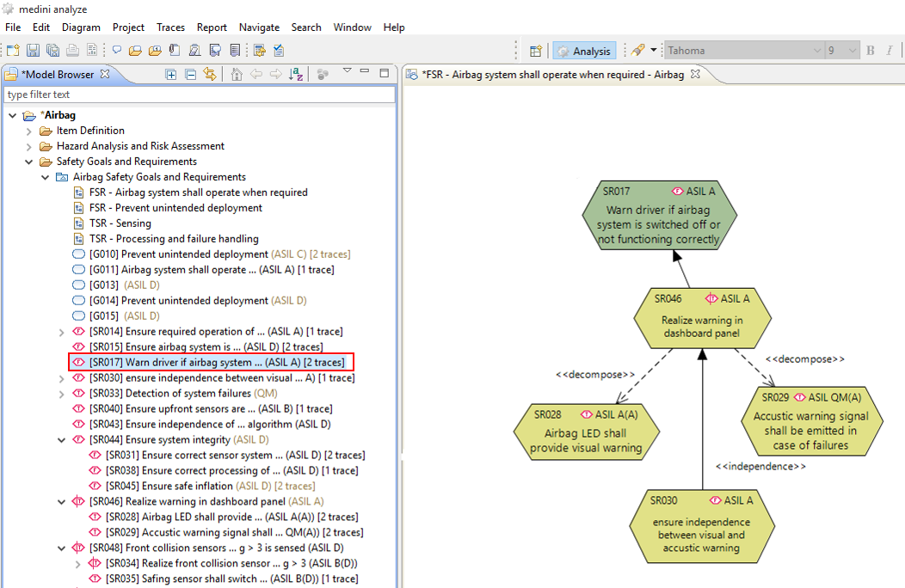Click alphabetical sort icon in Model Browser
The image size is (905, 588).
click(296, 75)
